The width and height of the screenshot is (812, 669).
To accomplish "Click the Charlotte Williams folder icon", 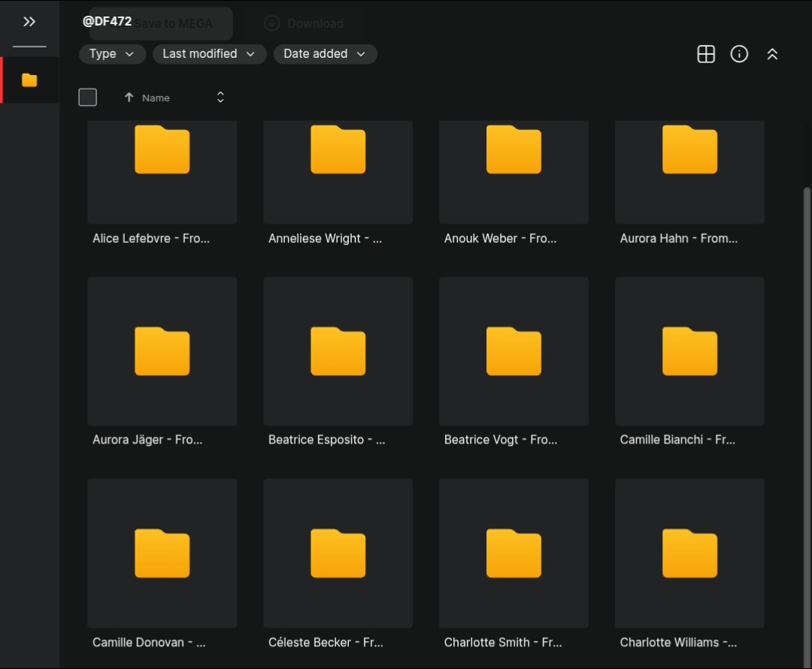I will [x=689, y=553].
